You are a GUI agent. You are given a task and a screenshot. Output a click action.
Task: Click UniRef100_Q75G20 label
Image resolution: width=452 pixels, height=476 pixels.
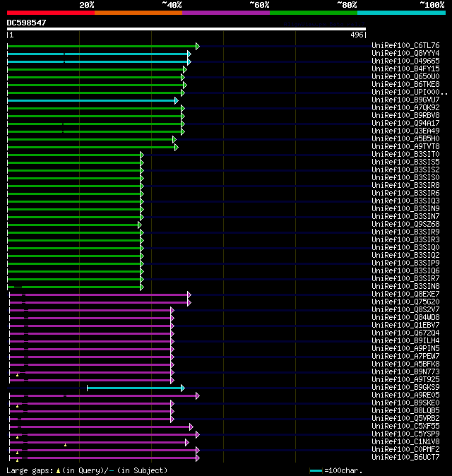click(x=405, y=302)
